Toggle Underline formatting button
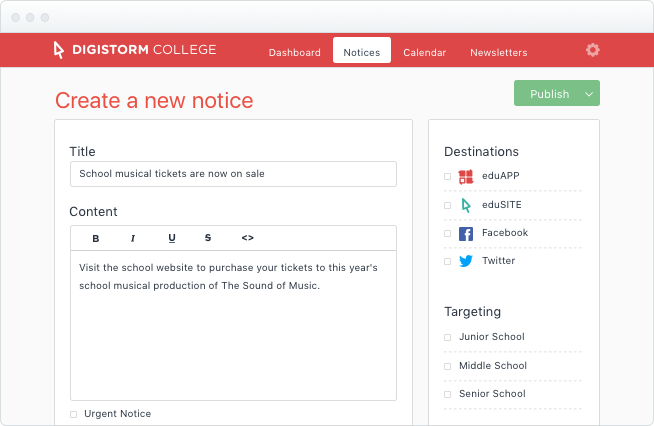 click(172, 238)
